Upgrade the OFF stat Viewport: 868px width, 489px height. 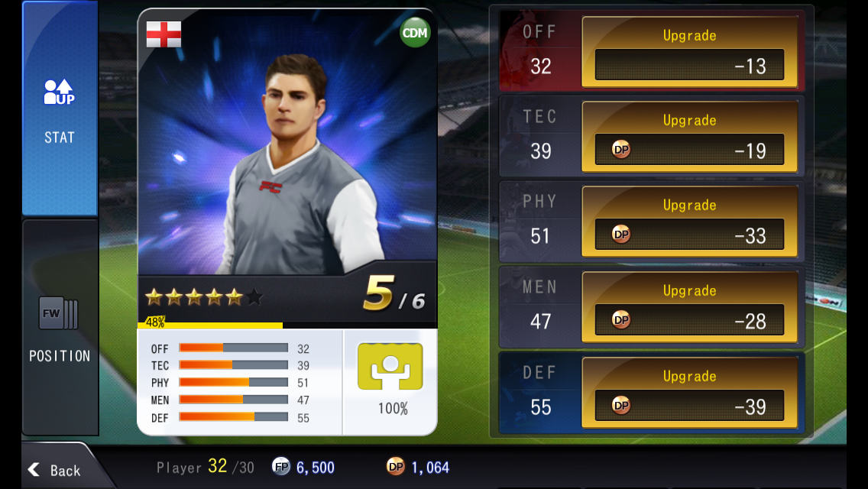(689, 52)
